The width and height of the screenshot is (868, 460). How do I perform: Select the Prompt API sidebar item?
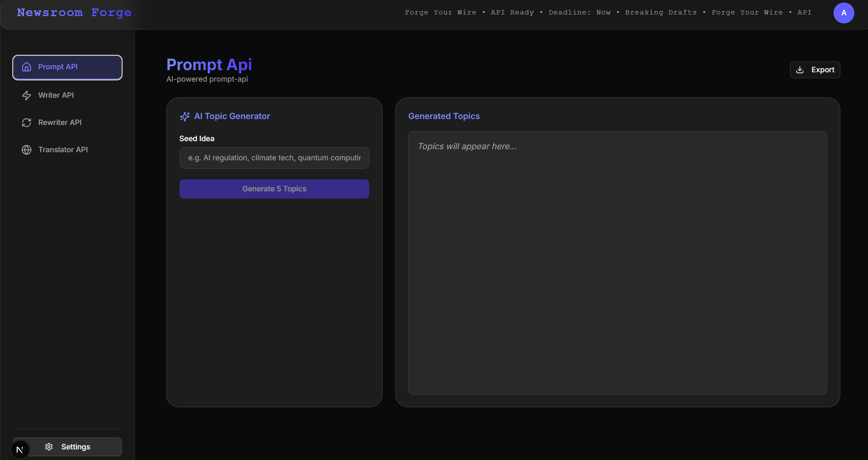coord(67,67)
